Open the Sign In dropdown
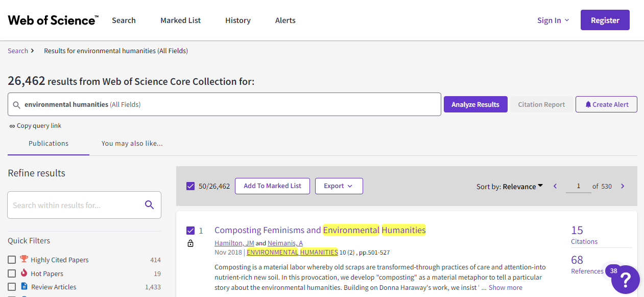 point(553,20)
